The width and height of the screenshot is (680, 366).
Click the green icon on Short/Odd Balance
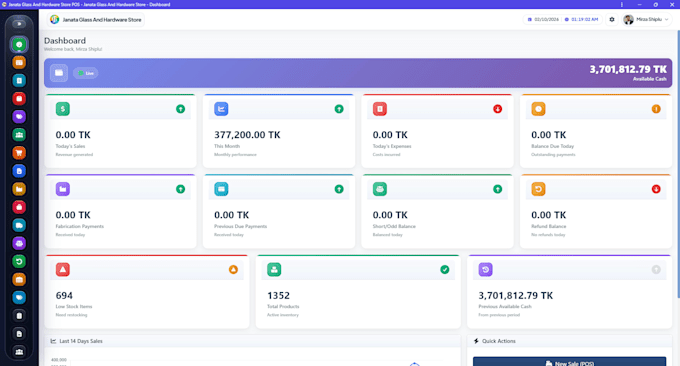(380, 189)
